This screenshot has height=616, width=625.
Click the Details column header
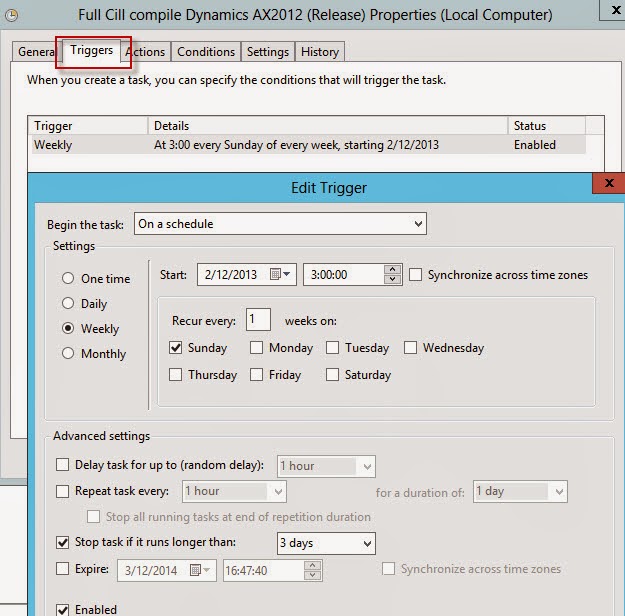(x=328, y=126)
